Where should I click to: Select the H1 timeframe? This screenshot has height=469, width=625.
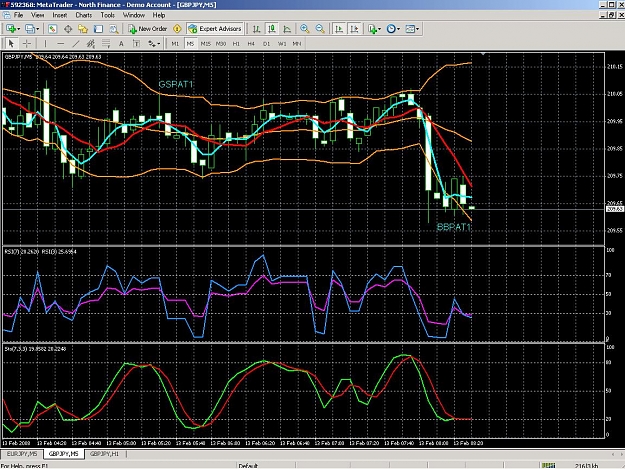point(236,43)
